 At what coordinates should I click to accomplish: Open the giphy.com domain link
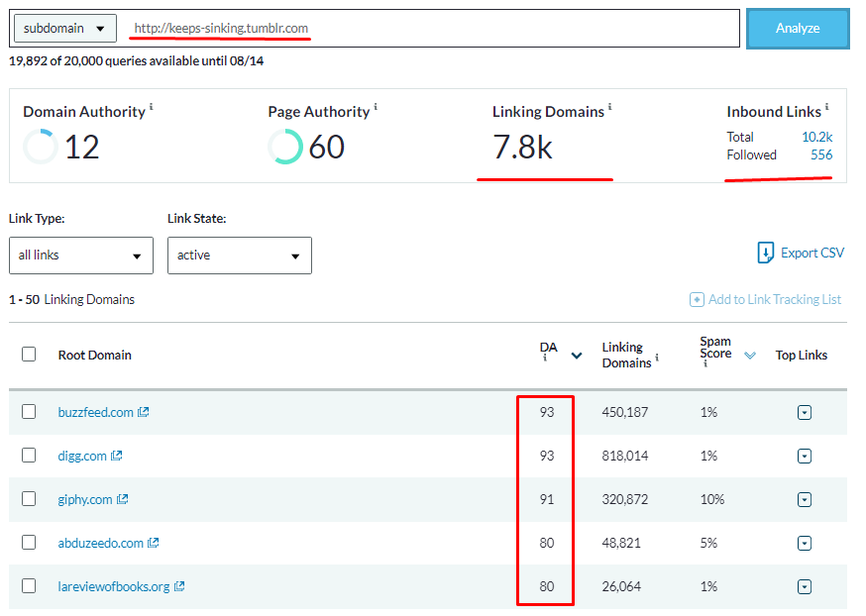pos(85,499)
